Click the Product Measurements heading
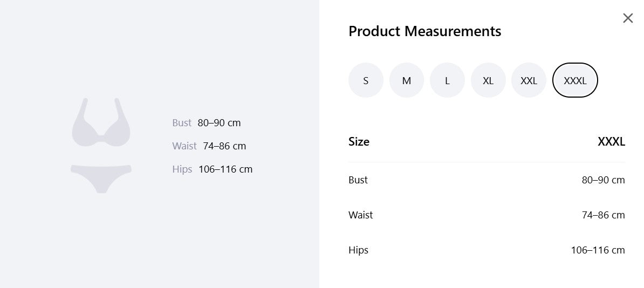644x288 pixels. coord(424,31)
